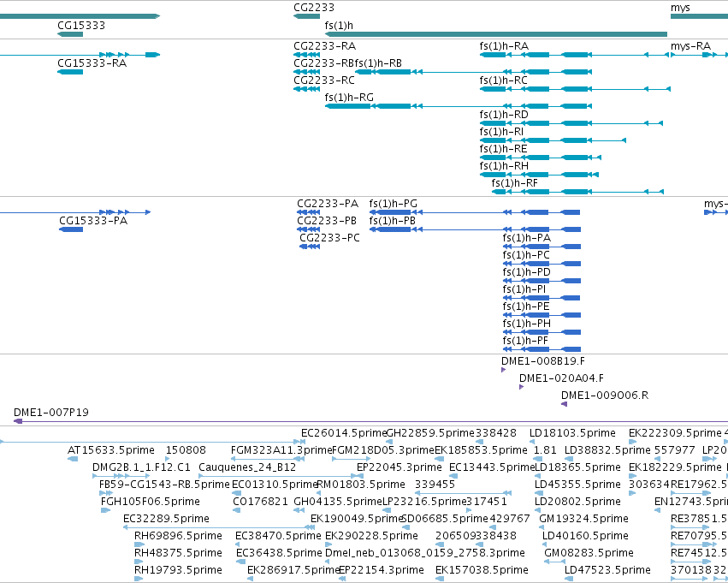Select the DME1-009O06.R clone end label
Screen dimensions: 728x583
pyautogui.click(x=605, y=396)
